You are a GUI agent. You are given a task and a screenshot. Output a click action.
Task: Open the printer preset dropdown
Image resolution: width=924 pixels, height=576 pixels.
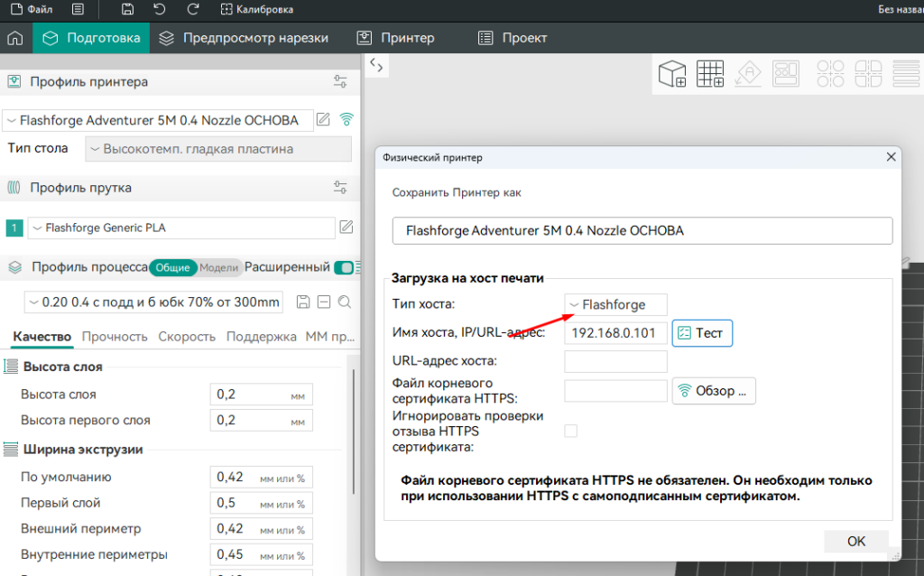tap(158, 120)
